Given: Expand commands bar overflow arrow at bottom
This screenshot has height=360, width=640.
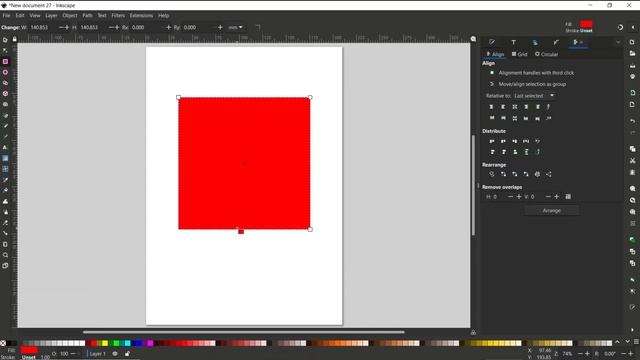Looking at the screenshot, I should [633, 330].
